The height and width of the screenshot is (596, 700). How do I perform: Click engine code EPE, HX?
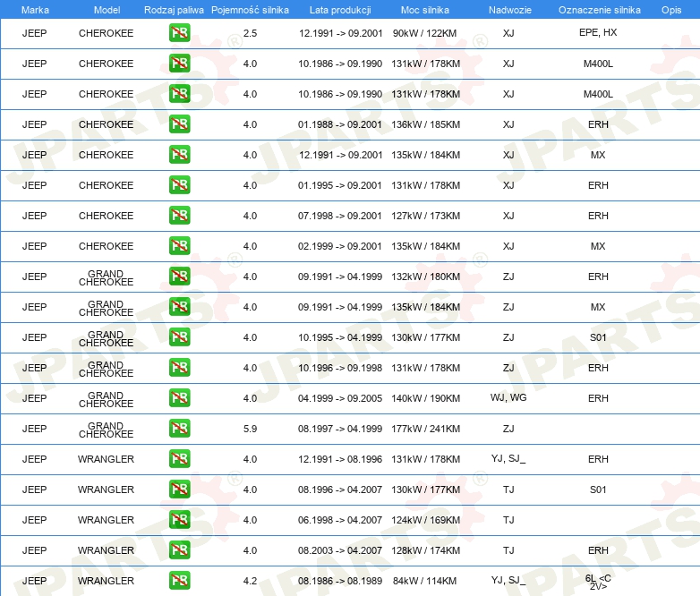click(598, 32)
